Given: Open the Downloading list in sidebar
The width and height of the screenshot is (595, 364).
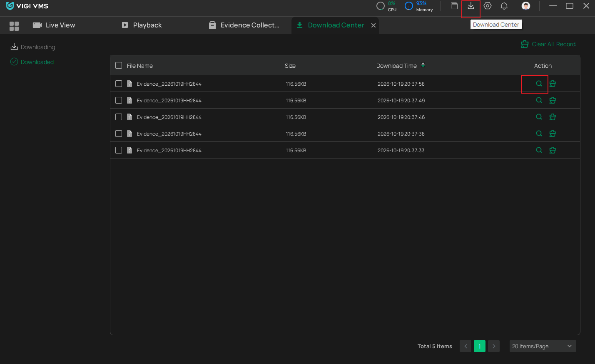Looking at the screenshot, I should pos(33,47).
